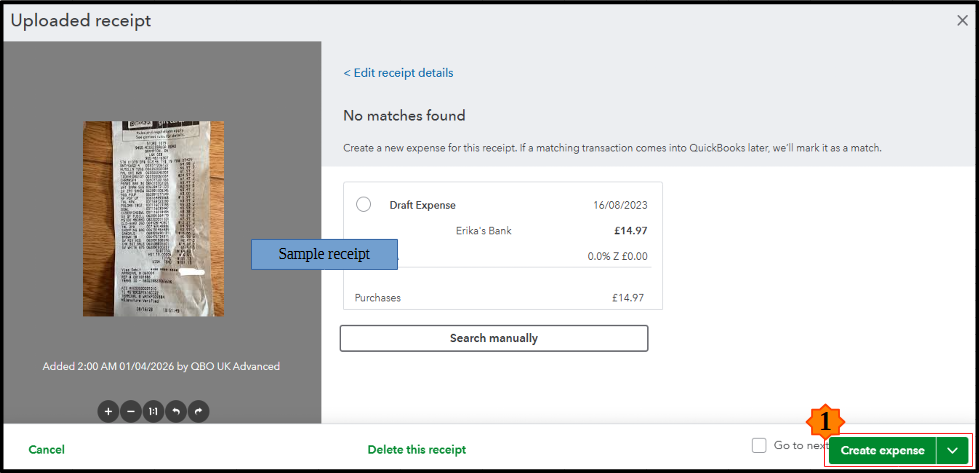The width and height of the screenshot is (979, 473).
Task: Rotate receipt image clockwise
Action: pos(198,411)
